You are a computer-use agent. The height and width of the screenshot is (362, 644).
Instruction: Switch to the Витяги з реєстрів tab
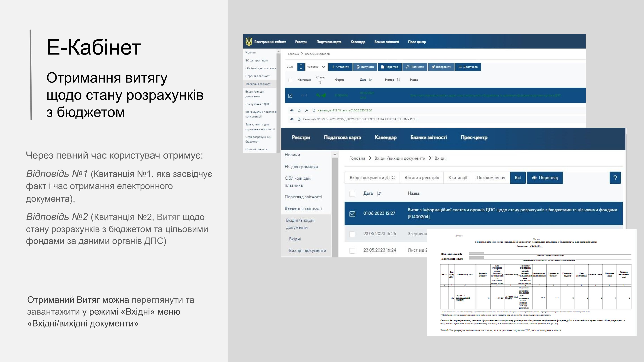(421, 178)
